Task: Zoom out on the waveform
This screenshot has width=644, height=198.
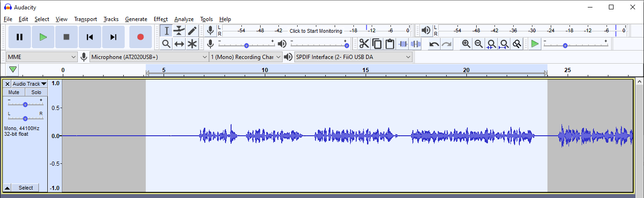Action: coord(479,44)
